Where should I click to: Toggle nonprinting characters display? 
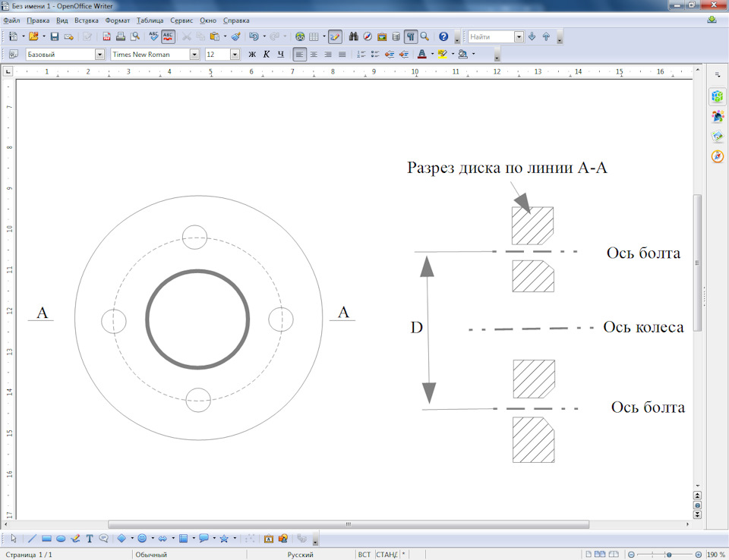tap(410, 36)
